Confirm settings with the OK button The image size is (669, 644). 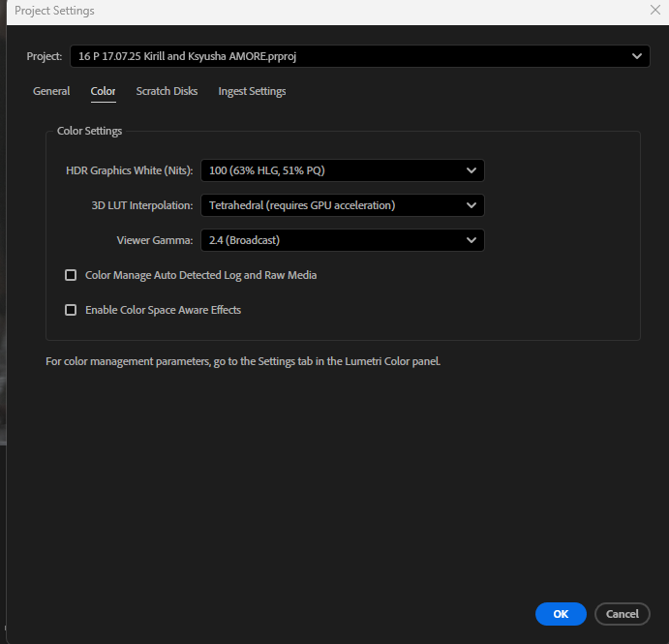561,613
